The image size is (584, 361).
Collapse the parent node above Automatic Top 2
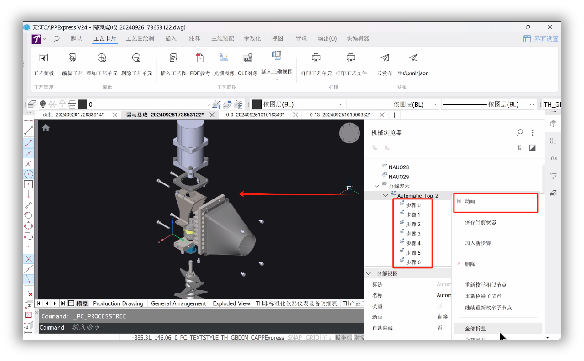pyautogui.click(x=377, y=186)
